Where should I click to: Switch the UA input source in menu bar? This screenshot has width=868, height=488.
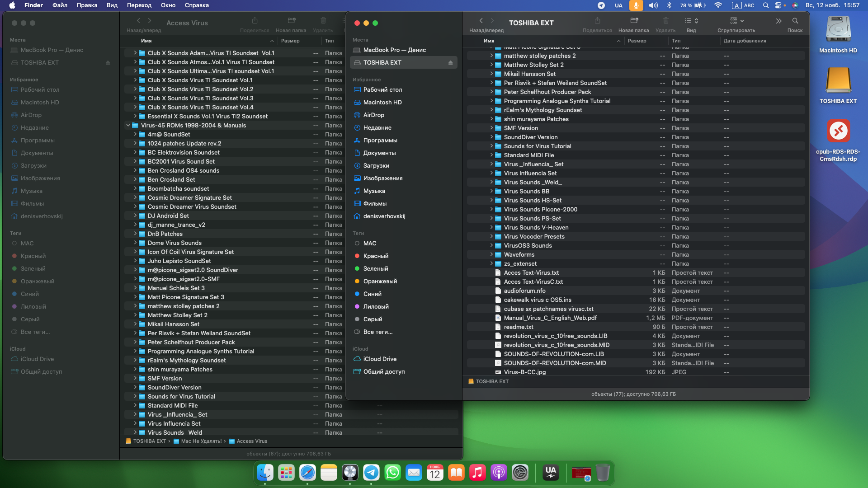click(618, 5)
